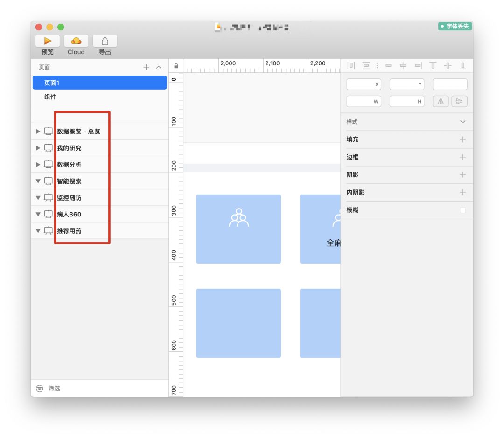Click the 字体丢失 missing fonts badge
The height and width of the screenshot is (438, 504).
(x=455, y=26)
